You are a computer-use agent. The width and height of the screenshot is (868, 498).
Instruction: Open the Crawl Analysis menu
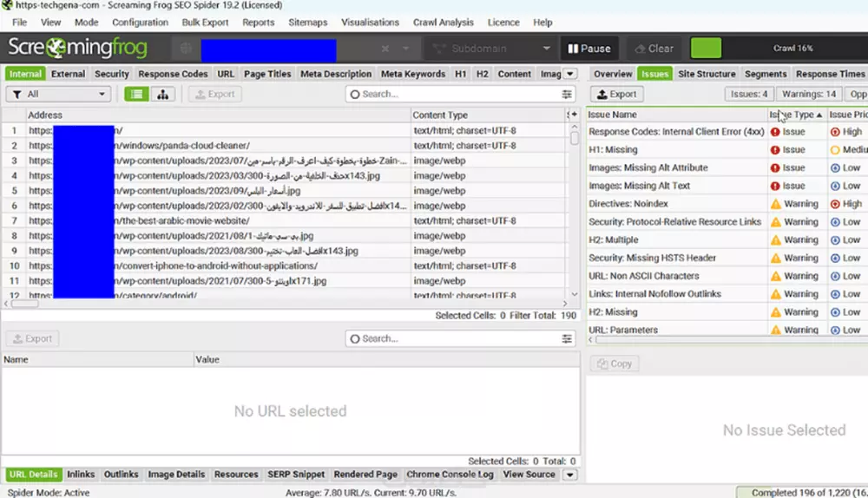click(443, 23)
